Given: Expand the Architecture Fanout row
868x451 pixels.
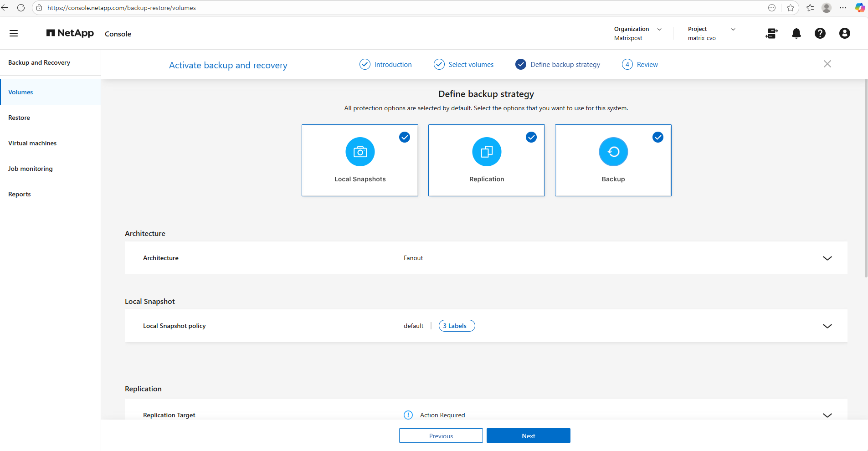Looking at the screenshot, I should click(827, 258).
